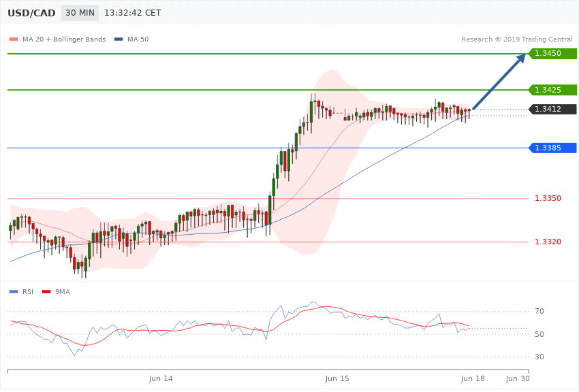
Task: Click the Jun 15 date label
Action: (337, 378)
